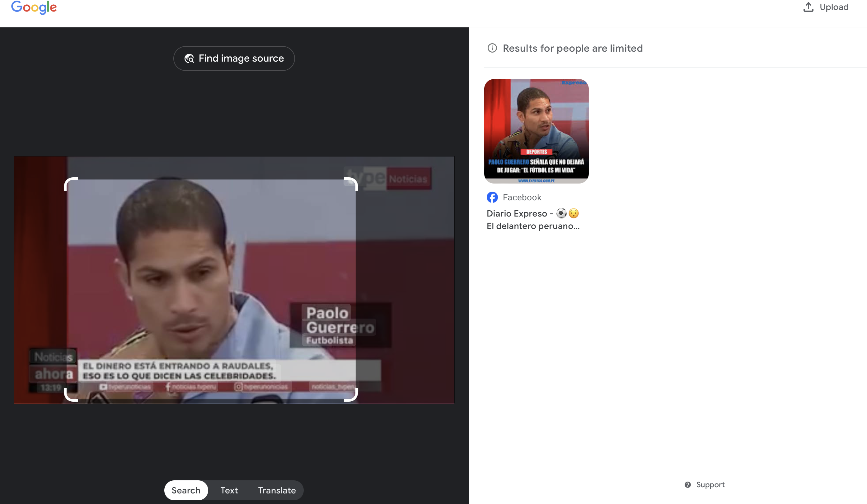
Task: Click the Facebook source icon
Action: [492, 197]
